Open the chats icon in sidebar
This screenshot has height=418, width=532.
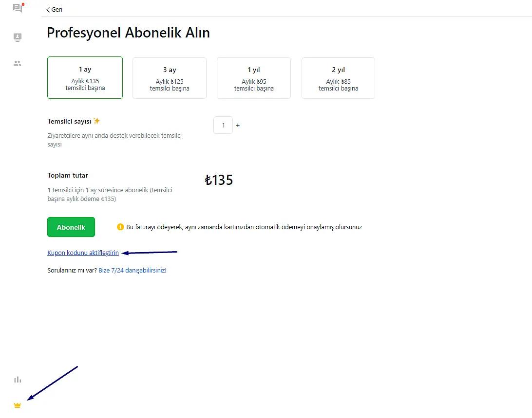pos(18,8)
